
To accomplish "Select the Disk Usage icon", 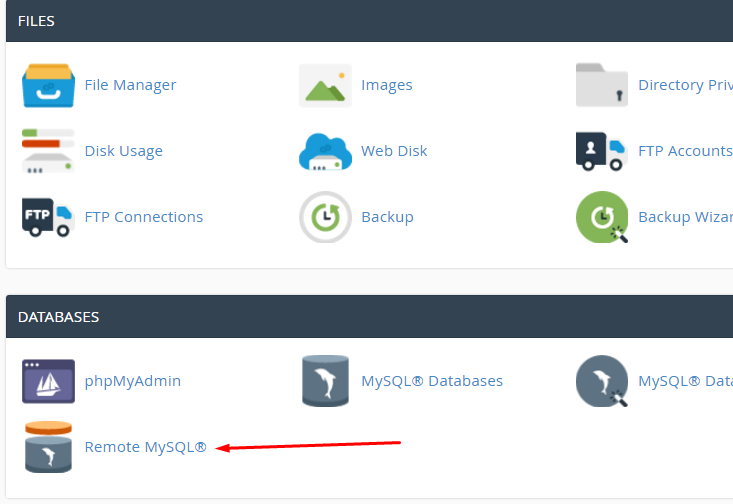I will pos(48,151).
